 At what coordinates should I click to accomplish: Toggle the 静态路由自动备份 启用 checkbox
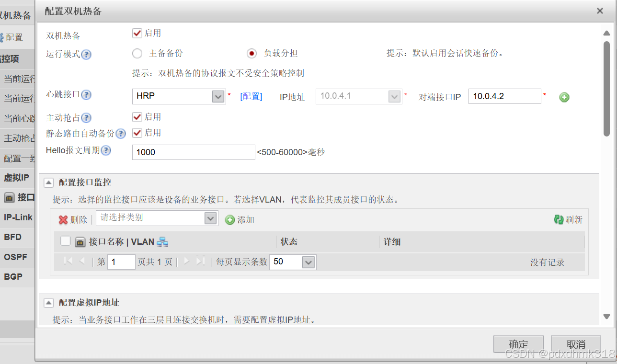[137, 133]
